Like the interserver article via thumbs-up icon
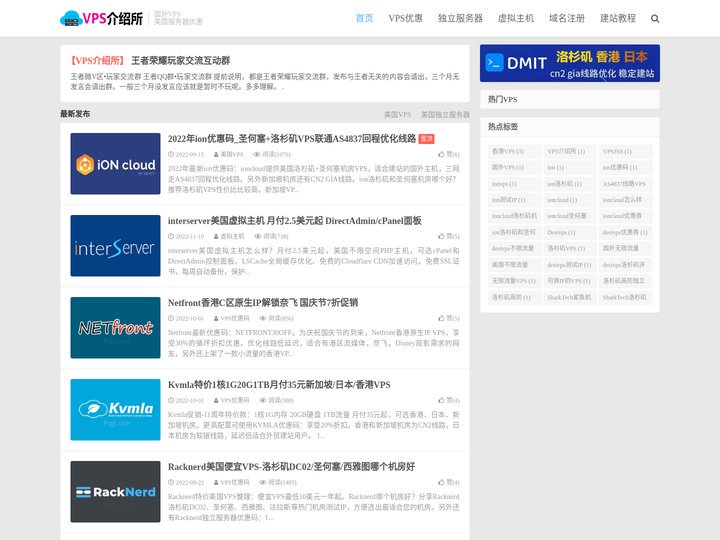720x540 pixels. pyautogui.click(x=441, y=236)
